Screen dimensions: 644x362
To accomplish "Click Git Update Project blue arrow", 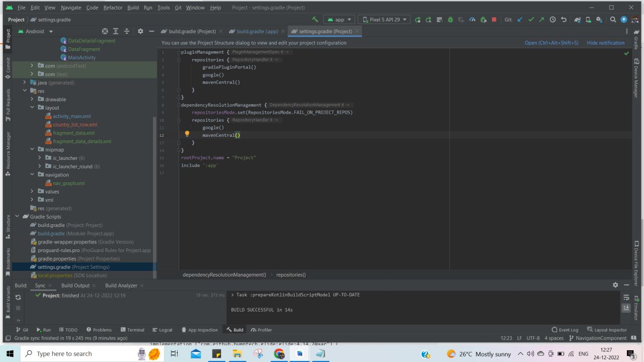I will point(520,19).
